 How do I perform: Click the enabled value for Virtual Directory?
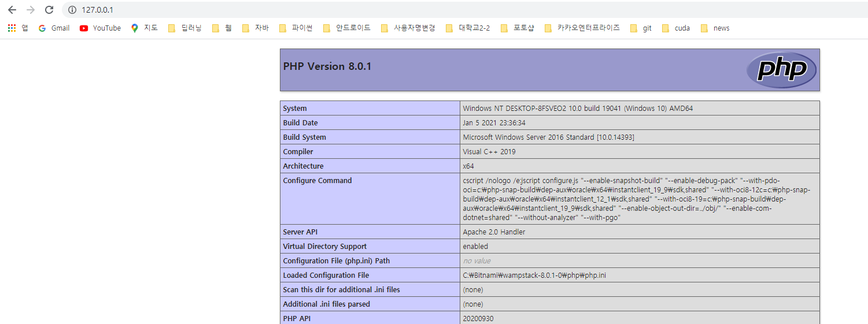pos(475,247)
